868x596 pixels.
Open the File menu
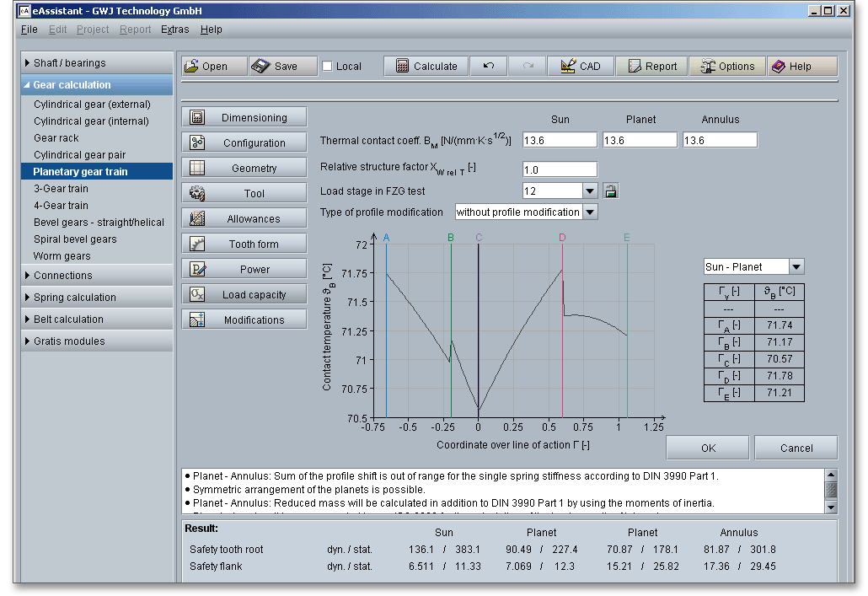click(29, 30)
